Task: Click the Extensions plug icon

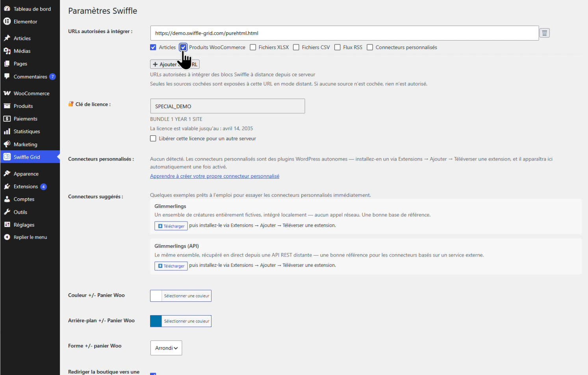Action: point(7,187)
